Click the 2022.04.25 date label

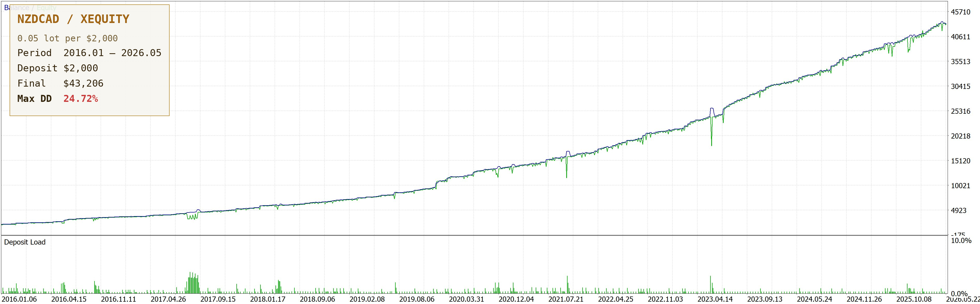[x=615, y=299]
